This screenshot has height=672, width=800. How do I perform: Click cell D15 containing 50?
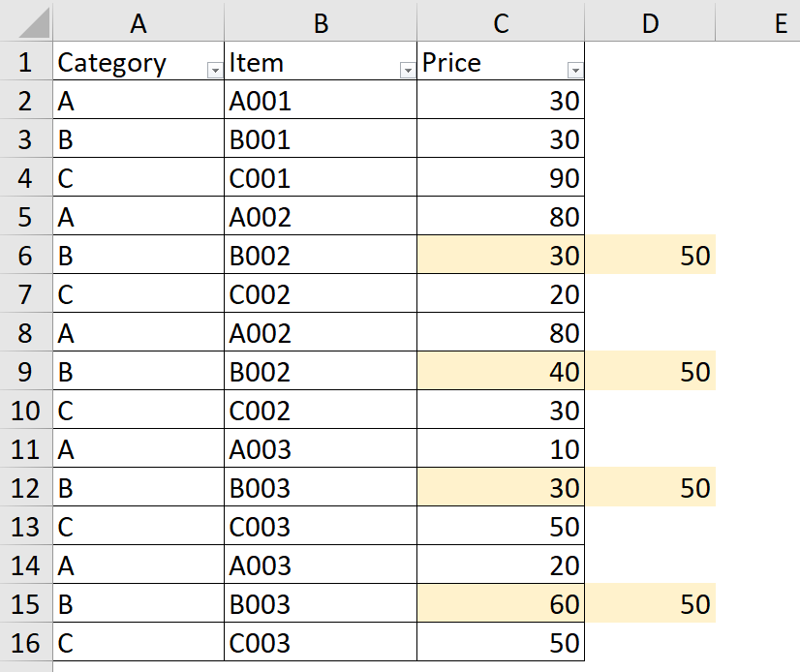650,604
